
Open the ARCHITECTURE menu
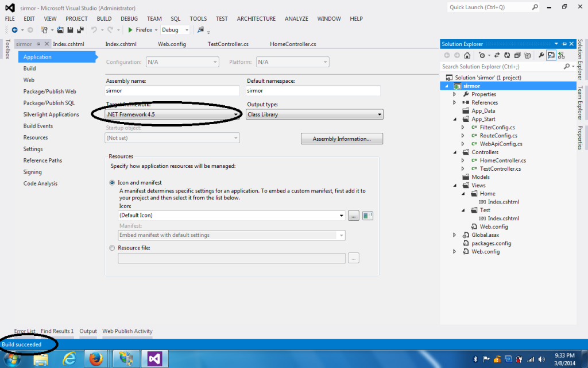[256, 19]
